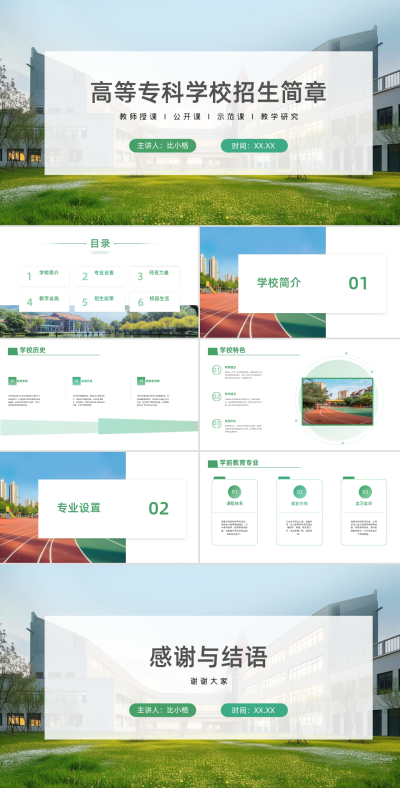
Task: Click the lakeside campus photo under 目录
Action: 99,322
